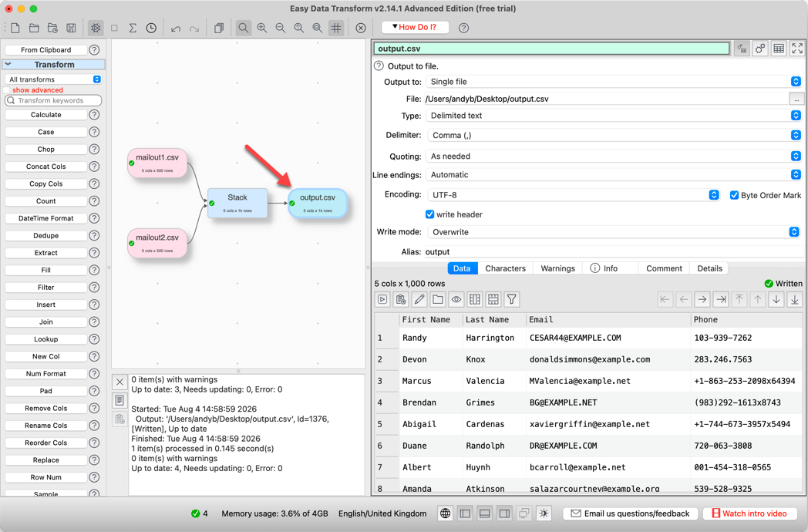Switch to the Warnings tab
This screenshot has height=532, width=808.
557,268
